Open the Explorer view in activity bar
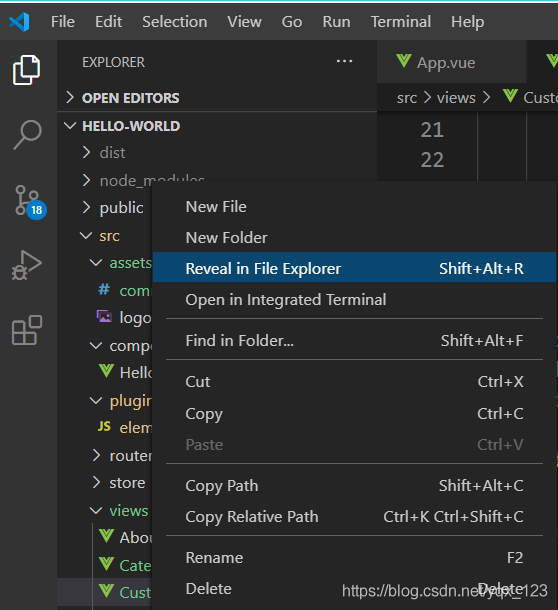This screenshot has height=610, width=558. tap(26, 70)
